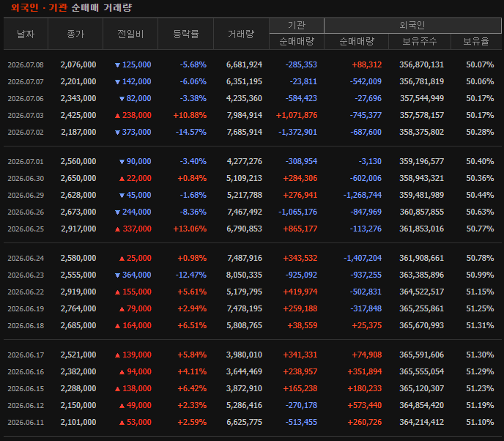Screen dimensions: 504x441
Task: Select the date 2026.06.30
Action: (x=26, y=179)
